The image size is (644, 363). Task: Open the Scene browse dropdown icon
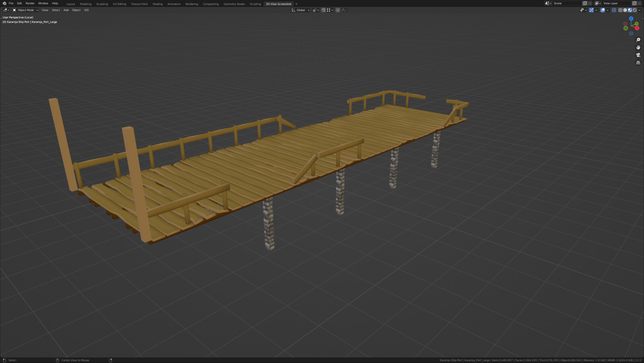548,3
